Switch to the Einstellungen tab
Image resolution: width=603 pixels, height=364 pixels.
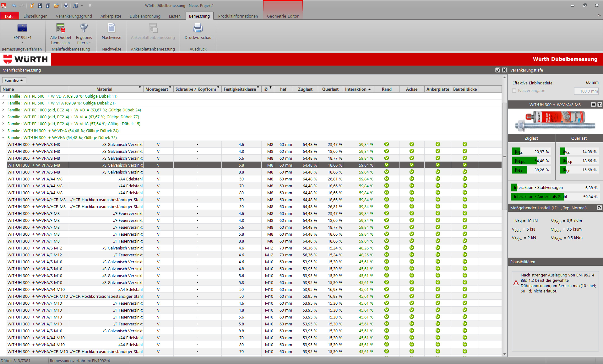click(35, 16)
